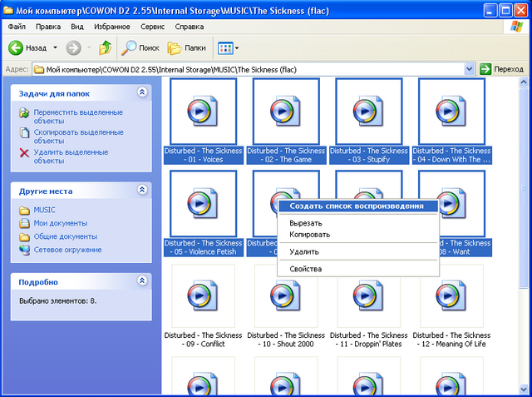Image resolution: width=532 pixels, height=397 pixels.
Task: Select track 09 - Conflict file icon
Action: tap(203, 295)
